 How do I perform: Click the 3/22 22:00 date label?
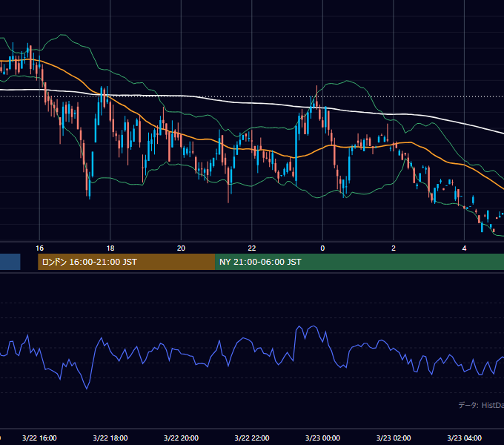tap(252, 438)
